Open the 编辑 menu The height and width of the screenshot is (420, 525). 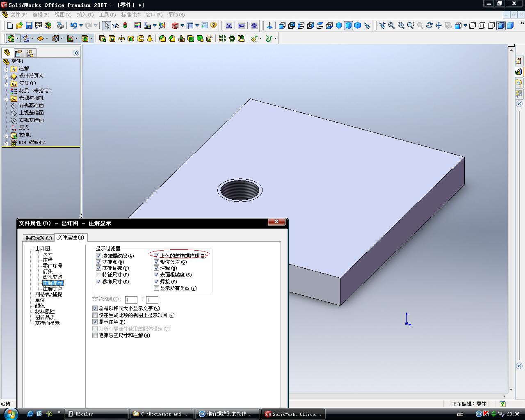click(x=41, y=15)
